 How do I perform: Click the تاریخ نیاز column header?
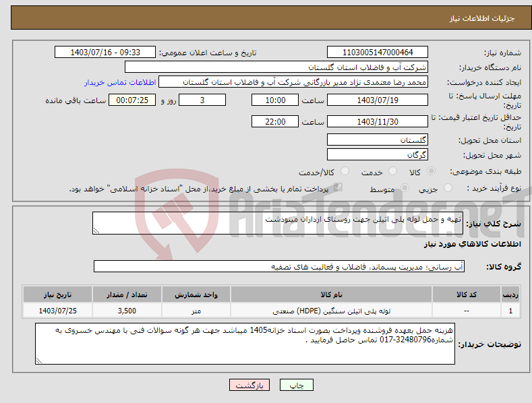click(x=57, y=294)
